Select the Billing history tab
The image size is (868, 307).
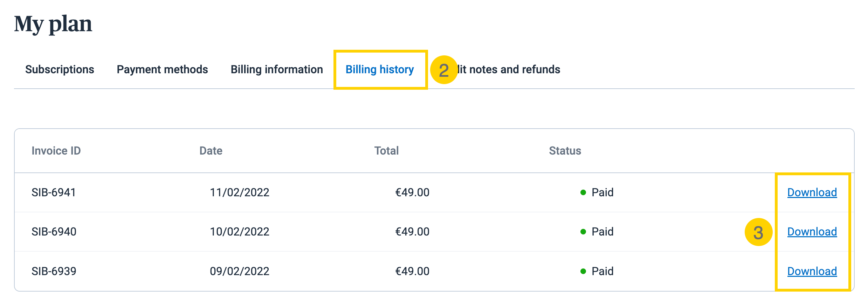[380, 69]
